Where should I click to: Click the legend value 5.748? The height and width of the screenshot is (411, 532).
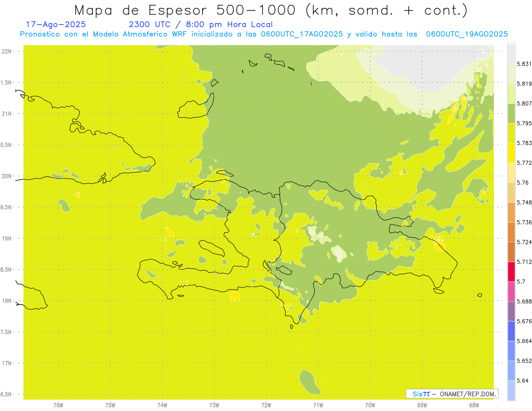coord(524,202)
